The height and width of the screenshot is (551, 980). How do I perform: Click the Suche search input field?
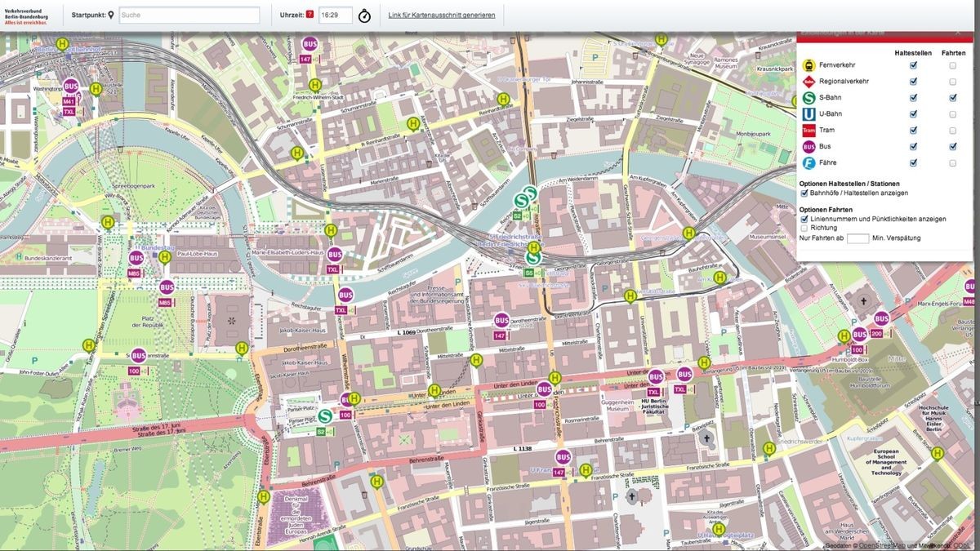click(189, 14)
